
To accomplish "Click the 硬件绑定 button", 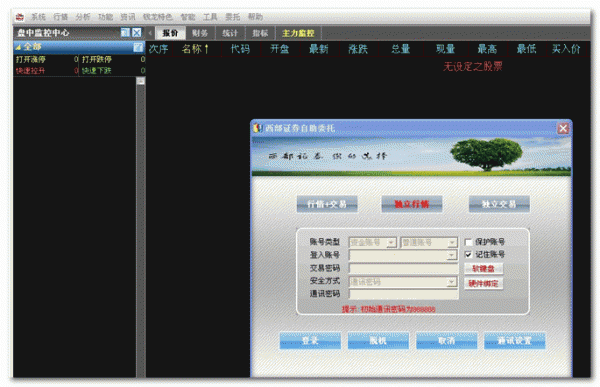I will [483, 284].
